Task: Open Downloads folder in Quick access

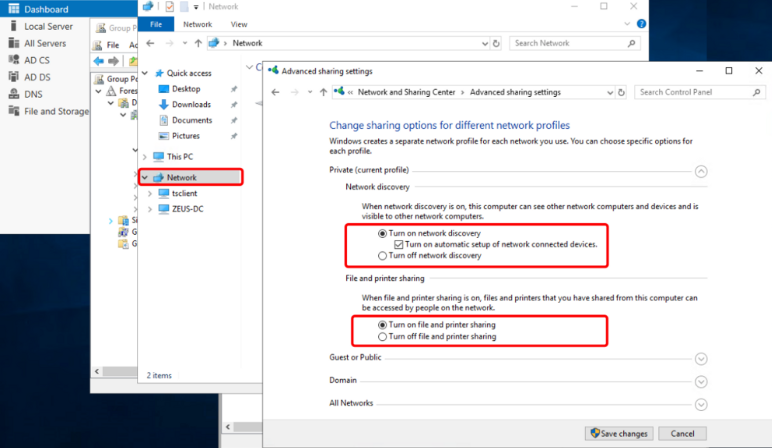Action: click(x=190, y=104)
